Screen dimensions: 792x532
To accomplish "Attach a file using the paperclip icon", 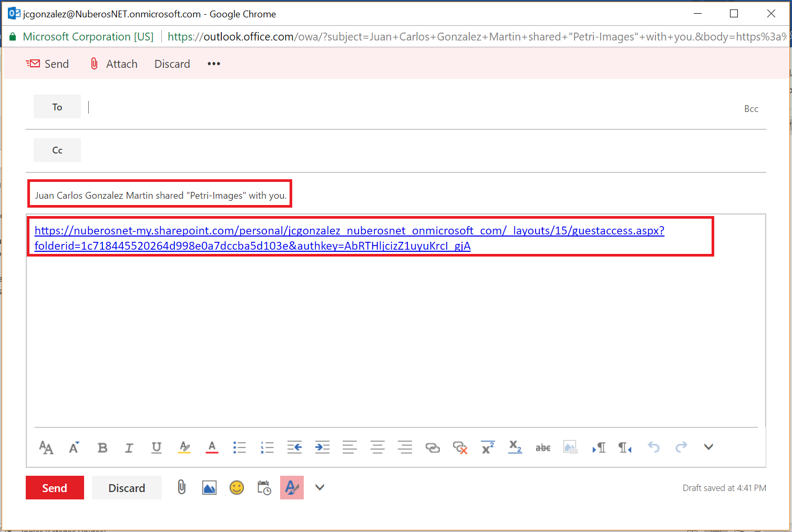I will tap(181, 487).
